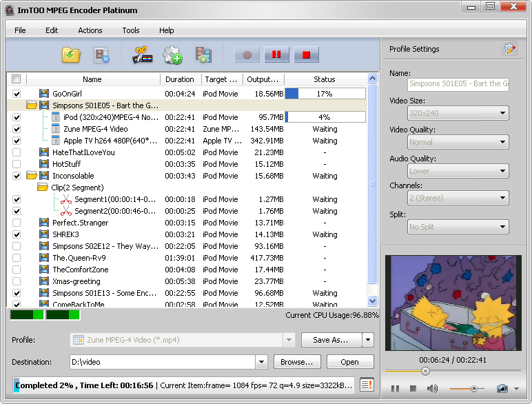
Task: Check the HateThatILoveYou checkbox
Action: click(17, 152)
